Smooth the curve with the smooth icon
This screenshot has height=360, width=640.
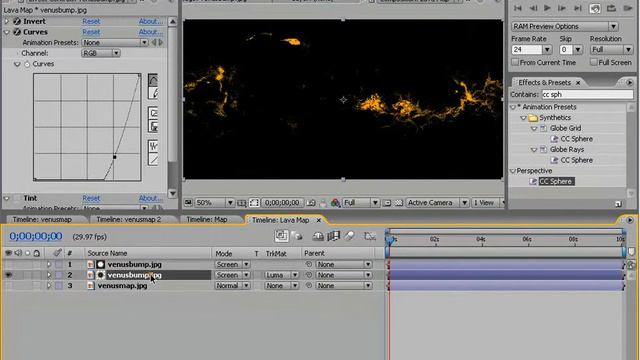[x=153, y=146]
